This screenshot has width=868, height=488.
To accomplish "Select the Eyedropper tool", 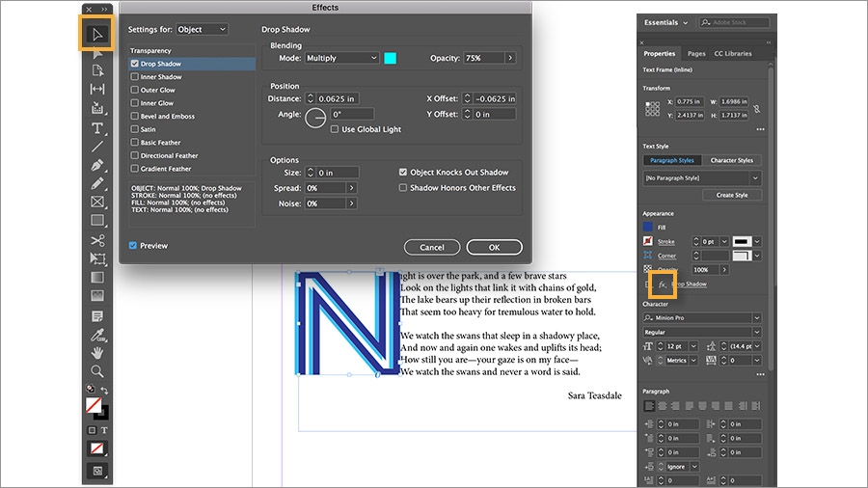I will [97, 335].
